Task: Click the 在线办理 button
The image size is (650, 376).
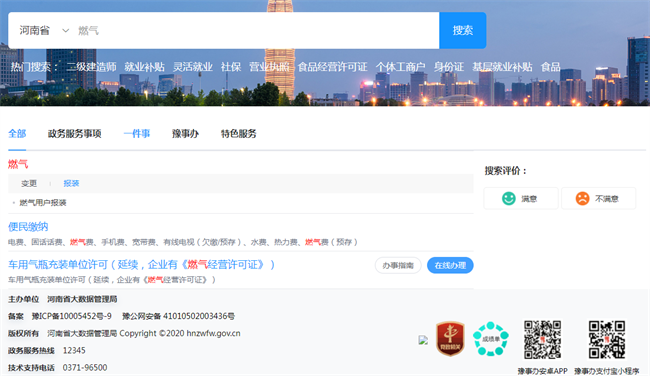Action: point(450,265)
